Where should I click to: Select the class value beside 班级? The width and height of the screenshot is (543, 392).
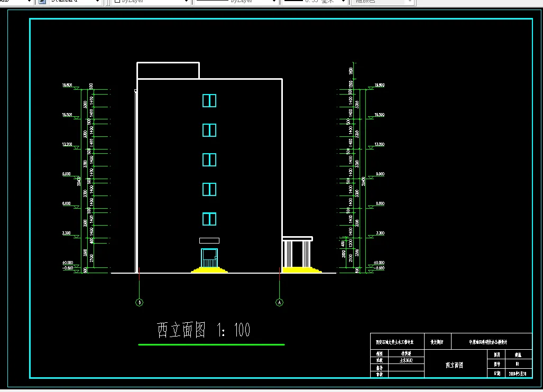[406, 360]
